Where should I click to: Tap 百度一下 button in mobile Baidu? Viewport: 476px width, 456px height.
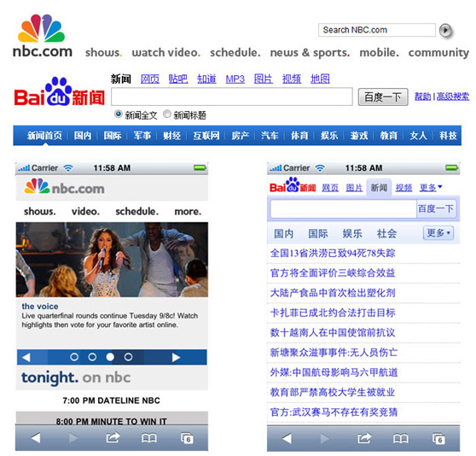436,208
